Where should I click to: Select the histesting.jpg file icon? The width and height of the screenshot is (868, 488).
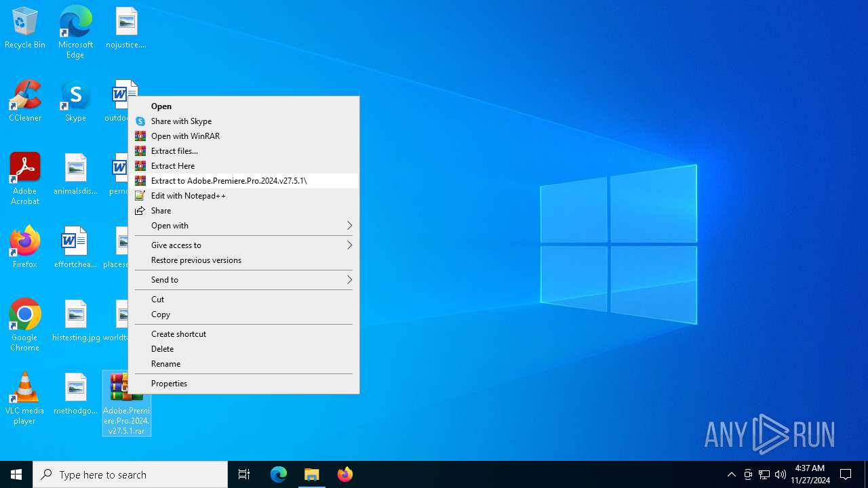(75, 321)
